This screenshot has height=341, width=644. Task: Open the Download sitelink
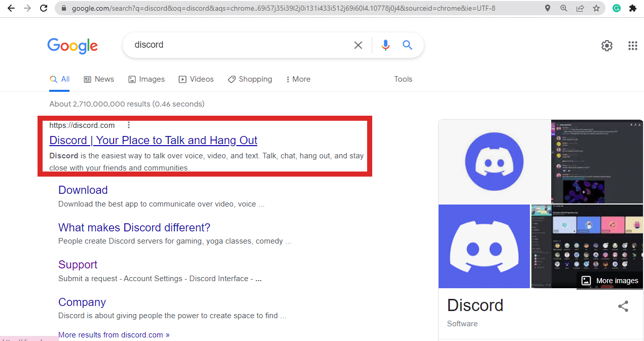[83, 190]
